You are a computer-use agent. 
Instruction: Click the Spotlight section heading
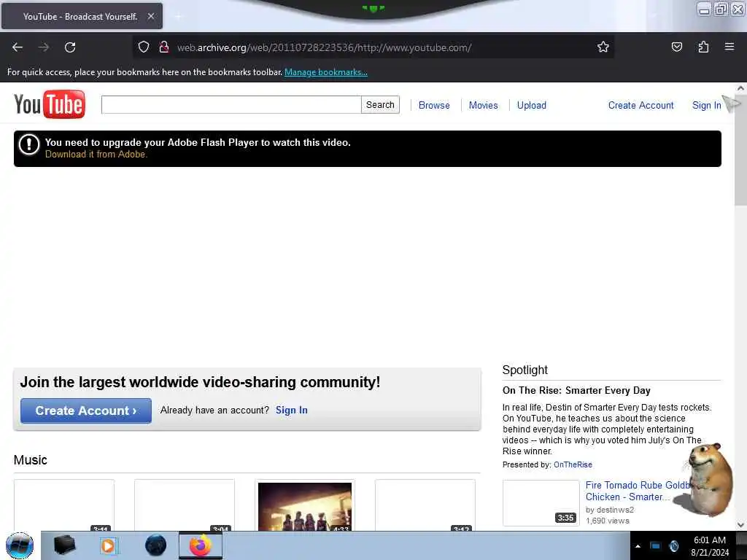[525, 370]
